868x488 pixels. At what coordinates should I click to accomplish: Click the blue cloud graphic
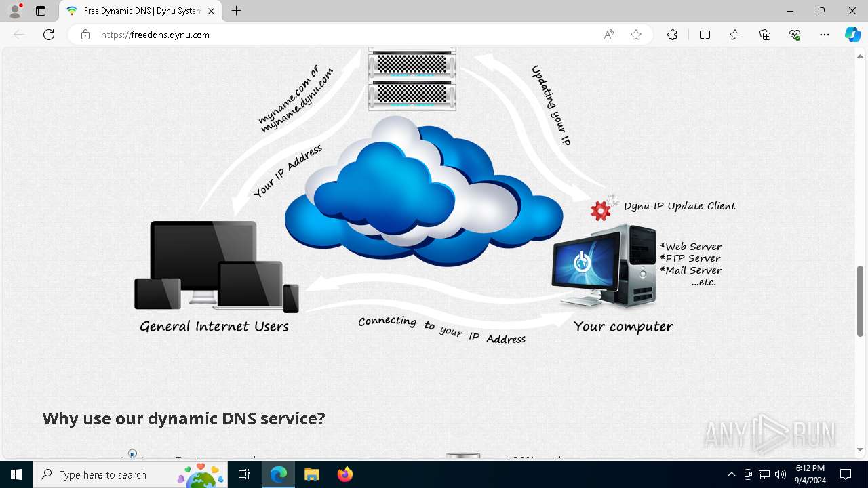424,191
